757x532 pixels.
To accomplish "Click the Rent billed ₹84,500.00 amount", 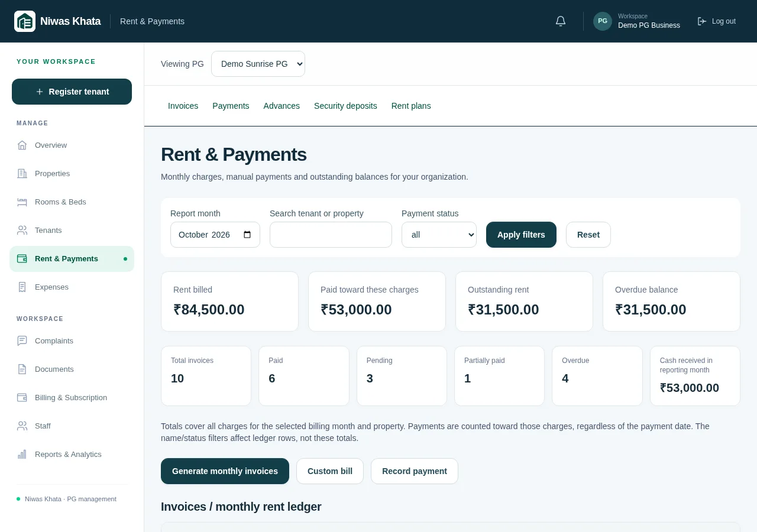I will click(x=209, y=310).
